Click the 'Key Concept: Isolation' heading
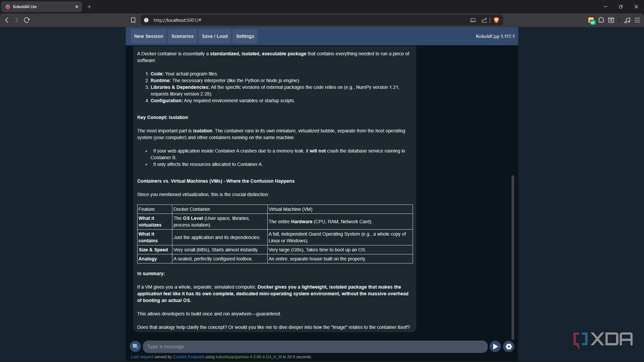 coord(163,117)
